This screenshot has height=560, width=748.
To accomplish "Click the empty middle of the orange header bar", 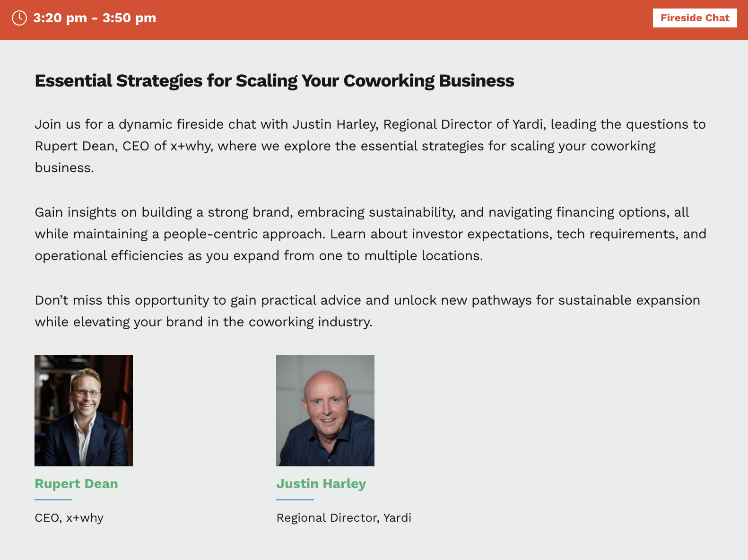I will [402, 20].
